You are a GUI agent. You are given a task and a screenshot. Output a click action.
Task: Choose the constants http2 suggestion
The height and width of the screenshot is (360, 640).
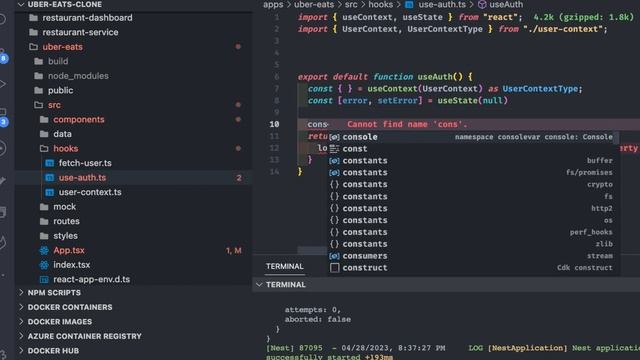pyautogui.click(x=473, y=209)
